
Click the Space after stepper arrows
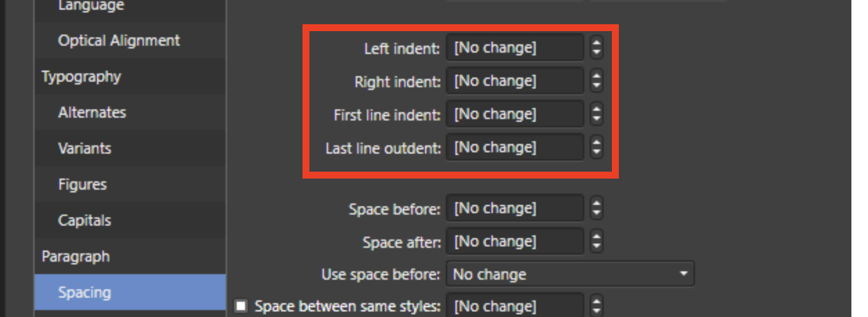(x=596, y=242)
